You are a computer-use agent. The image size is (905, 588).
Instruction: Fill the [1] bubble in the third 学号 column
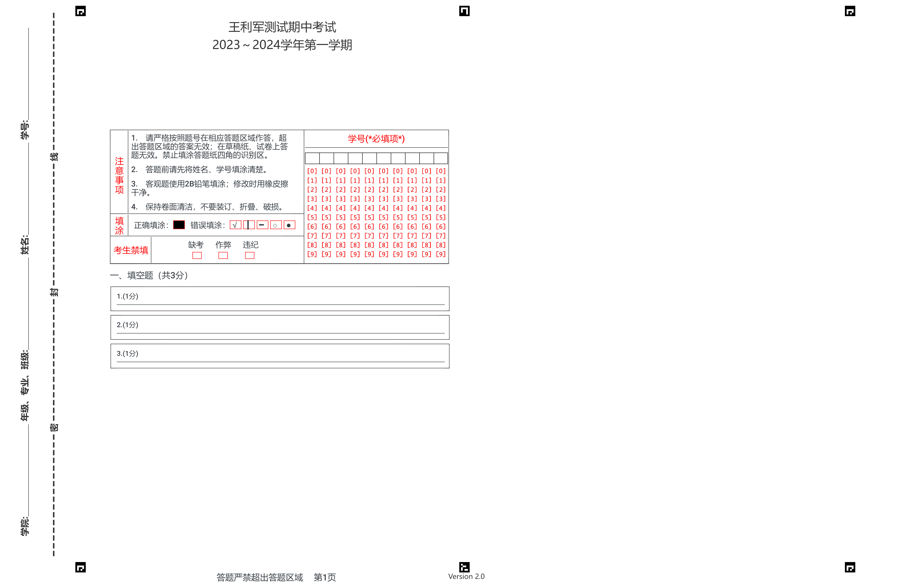pos(341,180)
